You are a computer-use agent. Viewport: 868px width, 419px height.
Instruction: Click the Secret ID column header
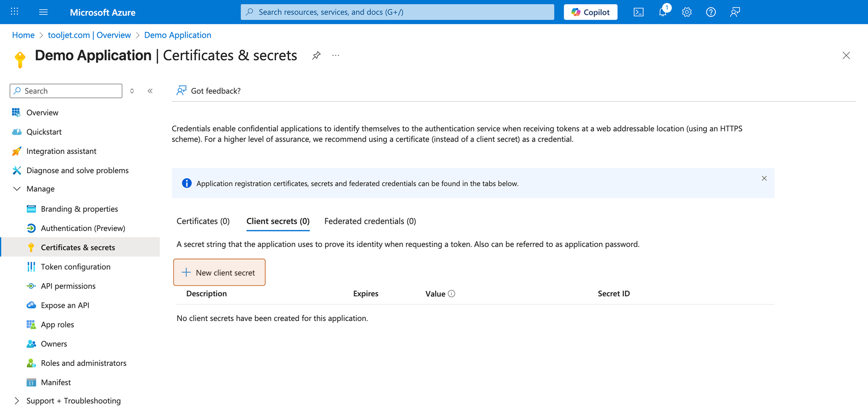click(x=614, y=294)
